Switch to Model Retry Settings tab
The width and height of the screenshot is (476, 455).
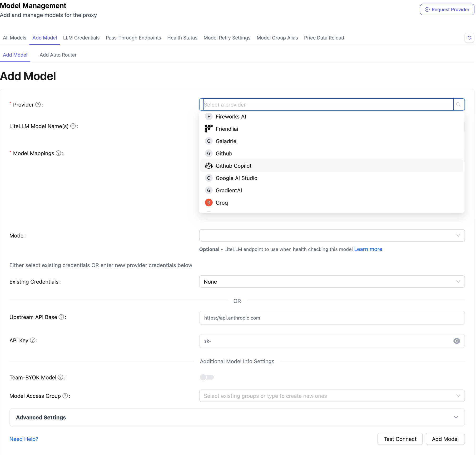(227, 38)
